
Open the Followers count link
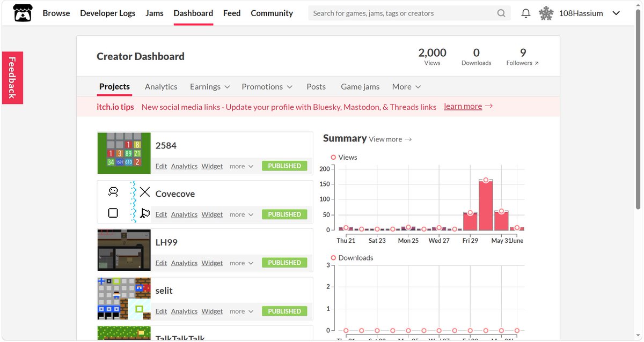click(x=523, y=57)
